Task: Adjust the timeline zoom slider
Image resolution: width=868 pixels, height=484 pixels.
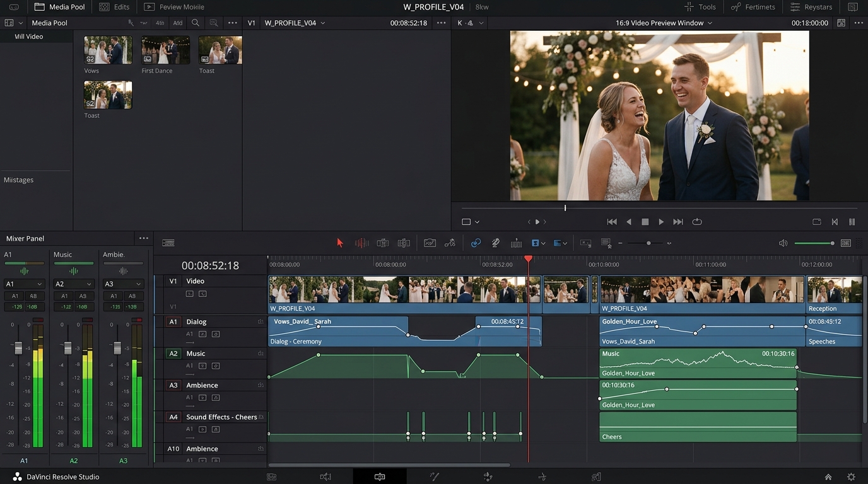Action: [644, 243]
